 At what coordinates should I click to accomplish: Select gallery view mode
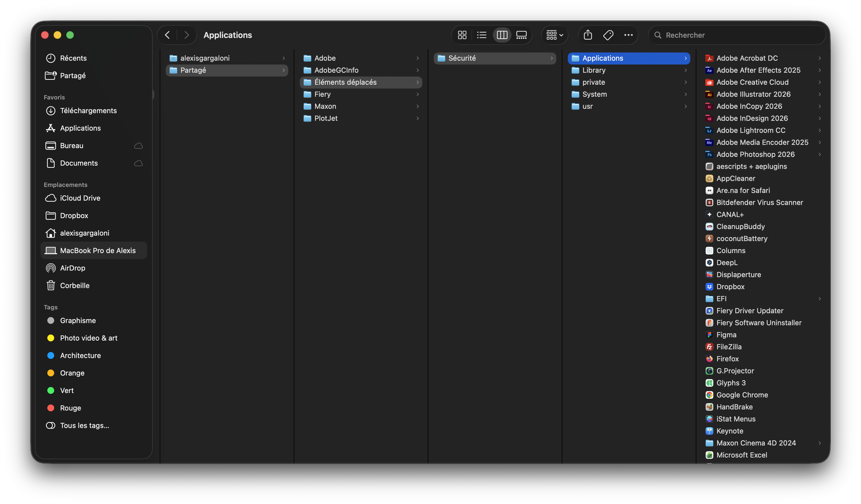click(521, 35)
